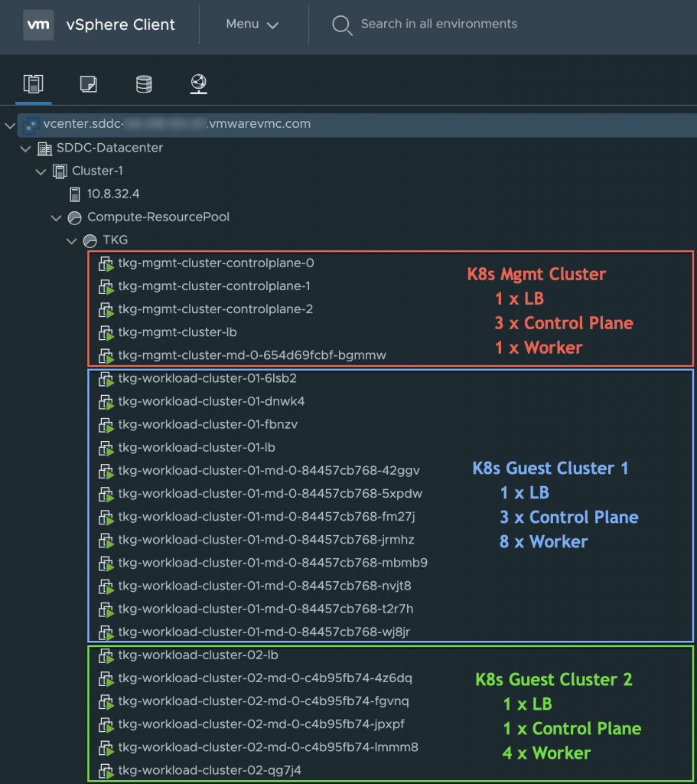Click the SDDC-Datacenter datacenter icon
The height and width of the screenshot is (784, 697).
coord(44,148)
